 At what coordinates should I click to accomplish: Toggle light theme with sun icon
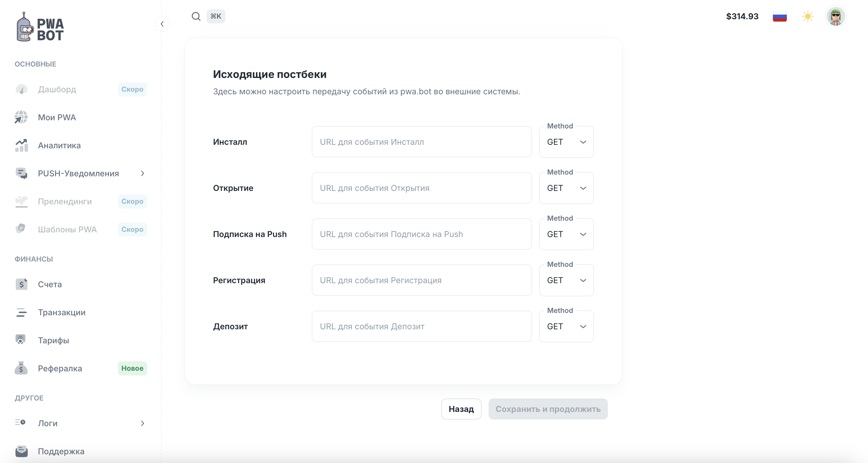(807, 16)
